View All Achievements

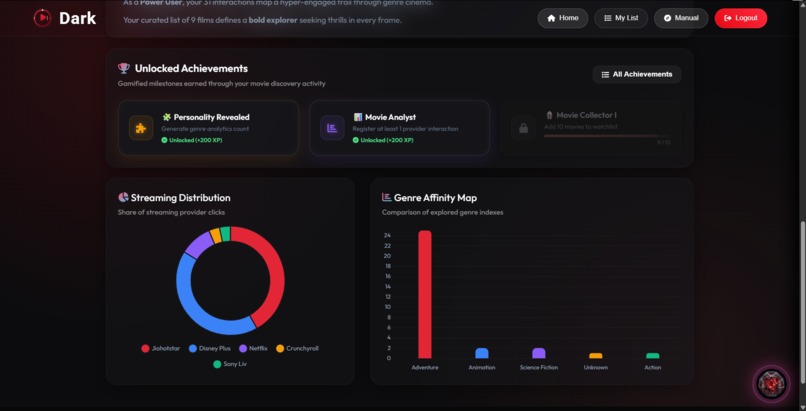pos(637,74)
